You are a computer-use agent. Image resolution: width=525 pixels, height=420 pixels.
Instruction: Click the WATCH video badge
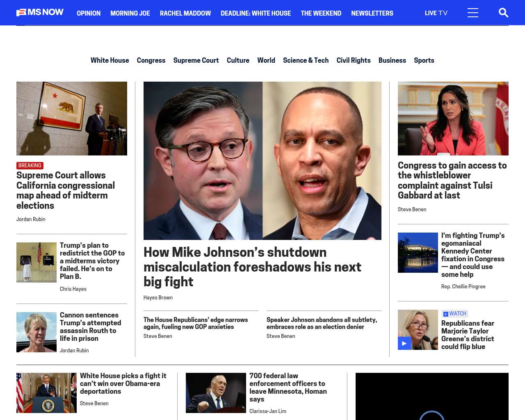pyautogui.click(x=455, y=314)
